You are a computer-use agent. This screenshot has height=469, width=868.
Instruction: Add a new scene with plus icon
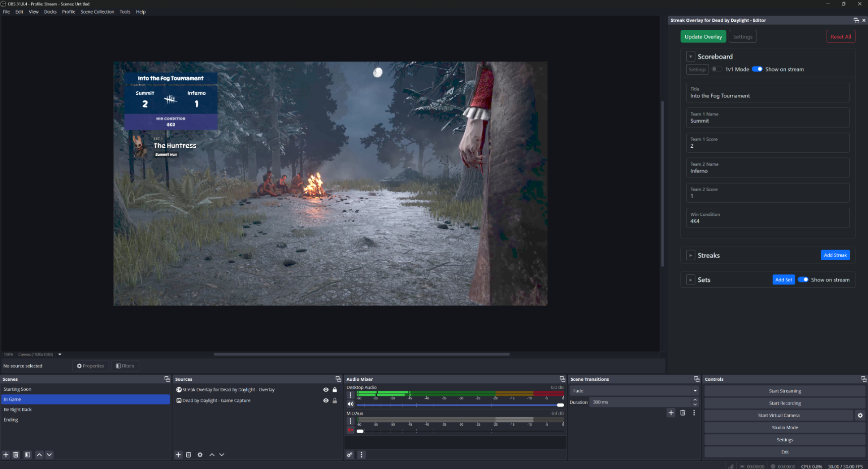tap(6, 455)
